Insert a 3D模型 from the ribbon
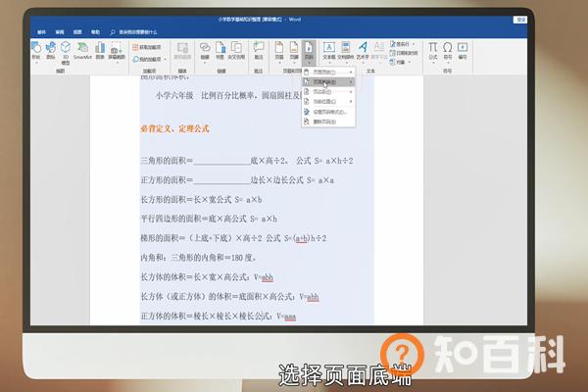This screenshot has height=392, width=588. (x=66, y=53)
